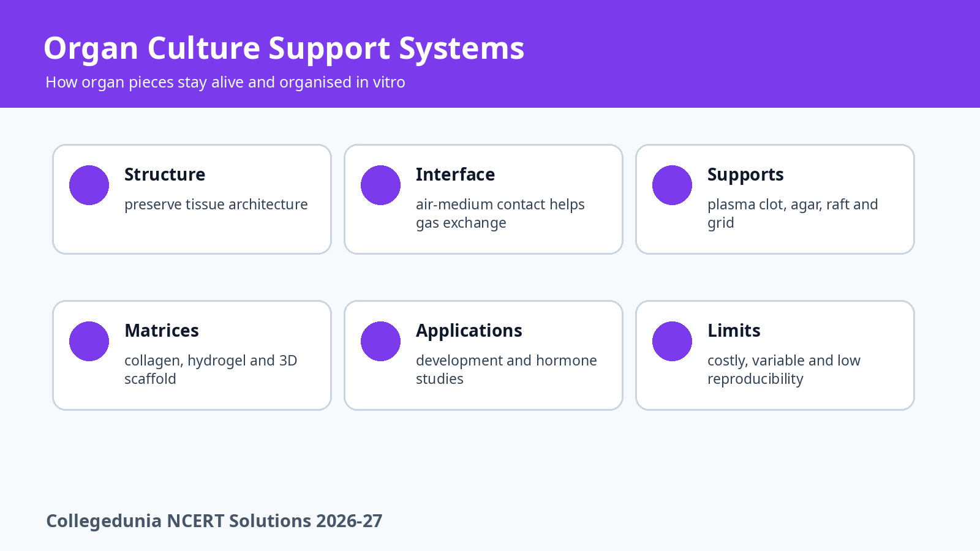980x551 pixels.
Task: Click the title Organ Culture Support Systems
Action: point(284,48)
